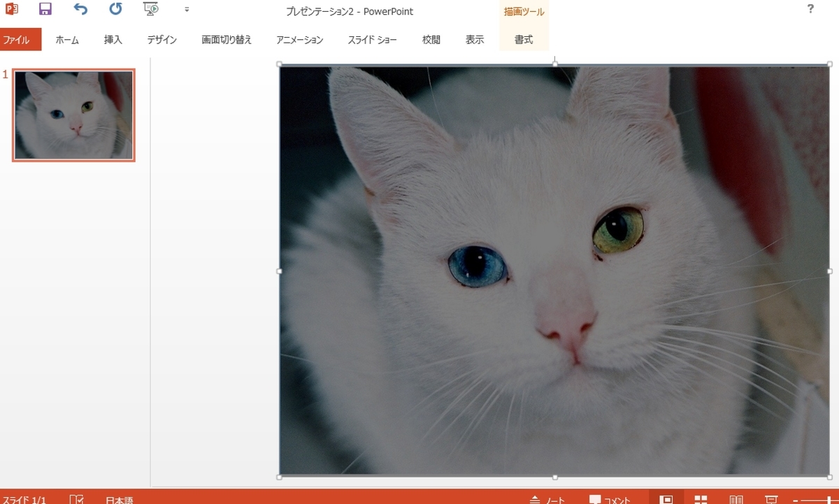Image resolution: width=839 pixels, height=504 pixels.
Task: Start slide show from status bar icon
Action: click(771, 499)
